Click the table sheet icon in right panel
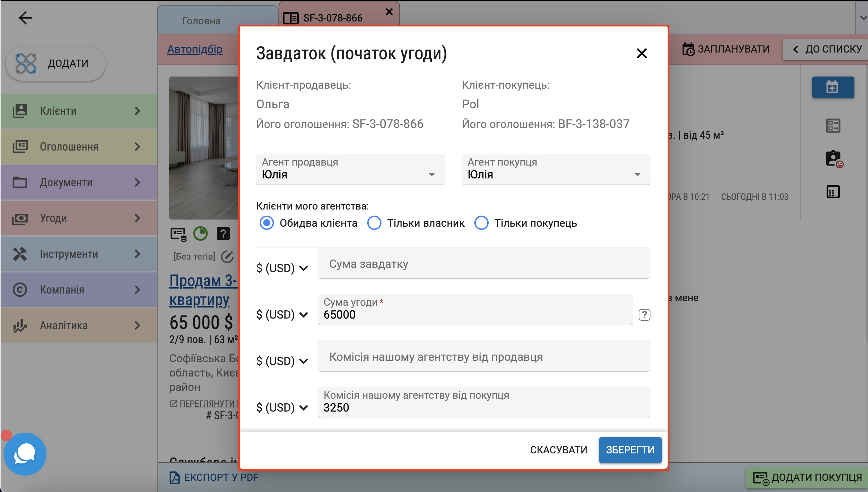 833,192
